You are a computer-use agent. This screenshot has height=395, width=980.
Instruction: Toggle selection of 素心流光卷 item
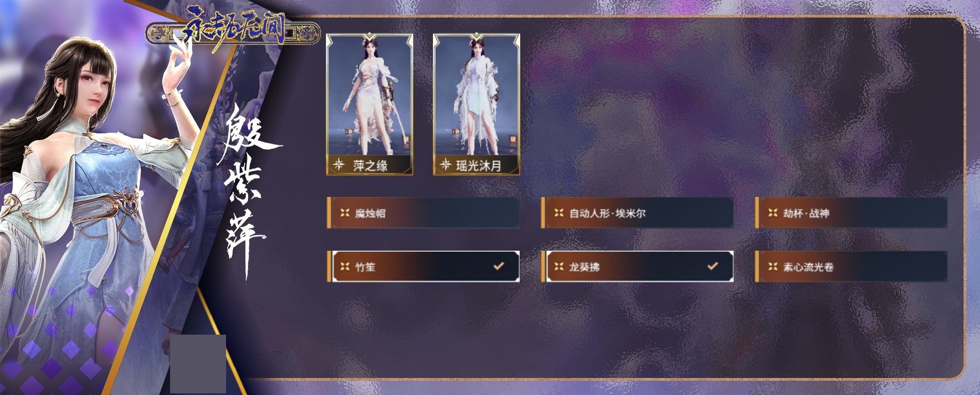tap(851, 267)
